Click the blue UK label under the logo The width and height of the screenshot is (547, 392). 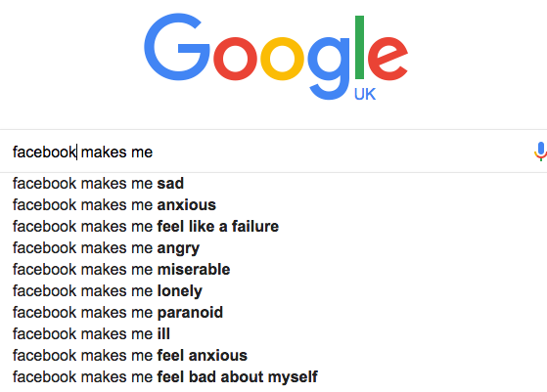365,95
